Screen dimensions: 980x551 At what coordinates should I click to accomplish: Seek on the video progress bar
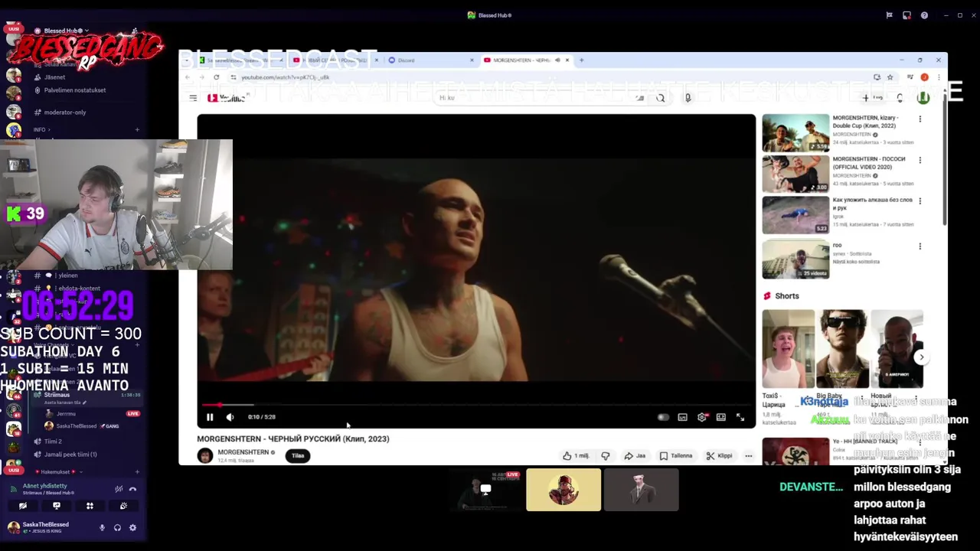476,405
